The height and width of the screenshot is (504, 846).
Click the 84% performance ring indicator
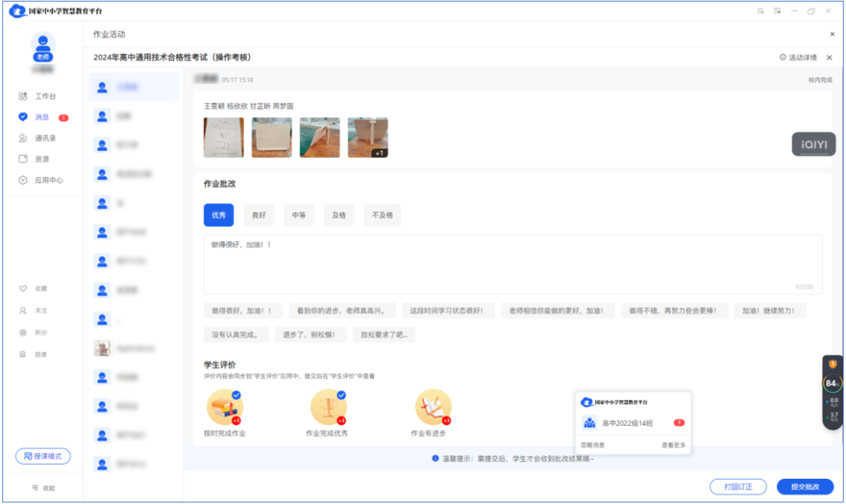[833, 385]
